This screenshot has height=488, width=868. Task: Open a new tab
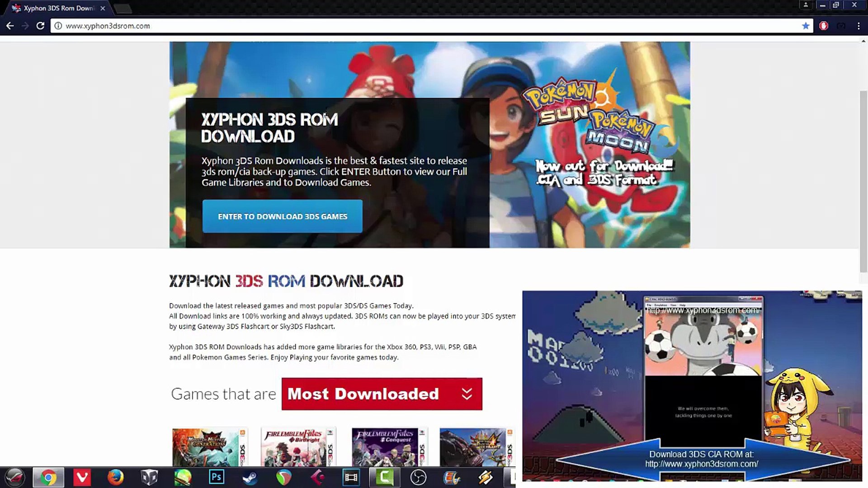pyautogui.click(x=122, y=8)
